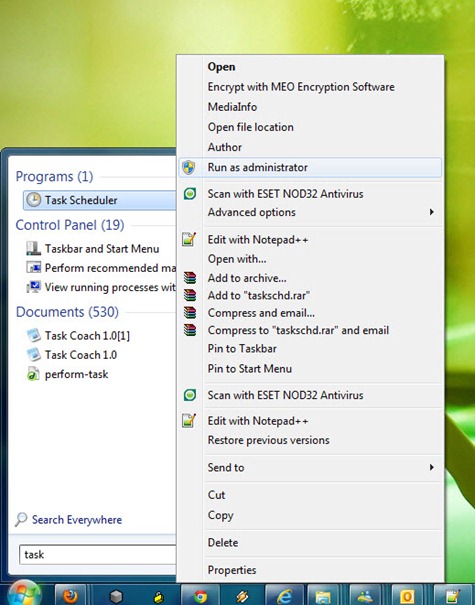Open Internet Explorer from the taskbar
Screen dimensions: 475x605
(284, 596)
